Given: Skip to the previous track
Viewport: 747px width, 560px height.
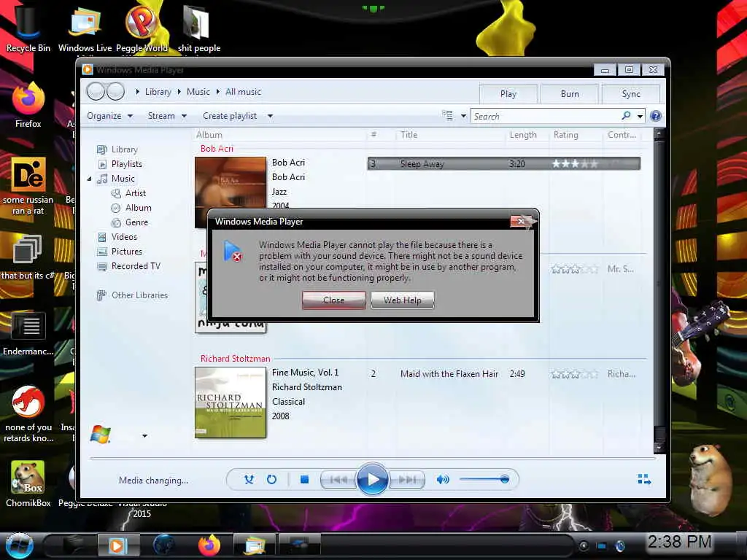Looking at the screenshot, I should [338, 480].
